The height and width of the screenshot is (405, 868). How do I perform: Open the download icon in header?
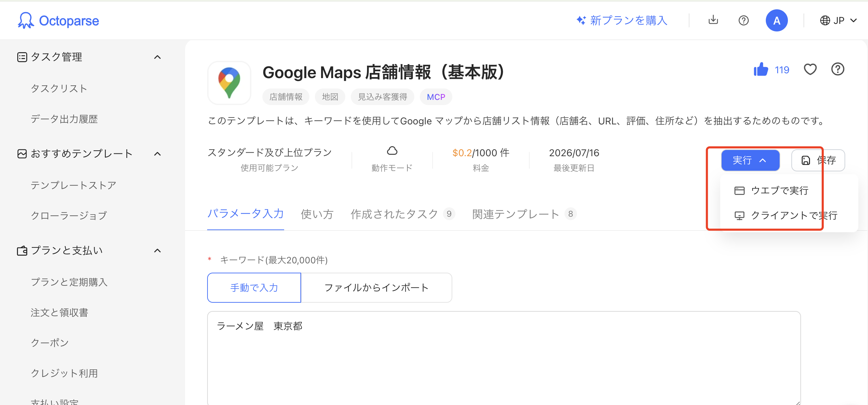[713, 20]
